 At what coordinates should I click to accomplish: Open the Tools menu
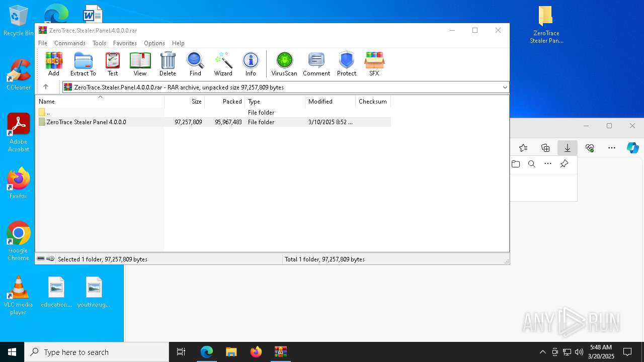(x=99, y=43)
